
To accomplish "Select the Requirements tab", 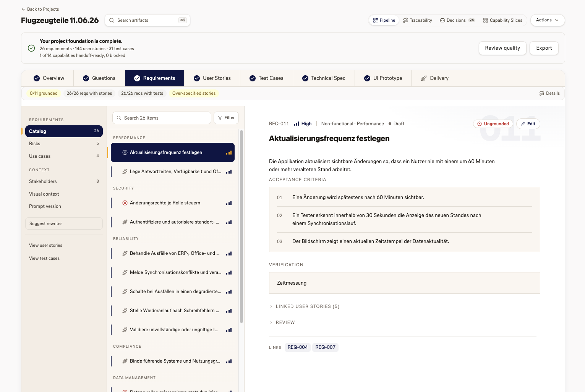I will coord(154,78).
